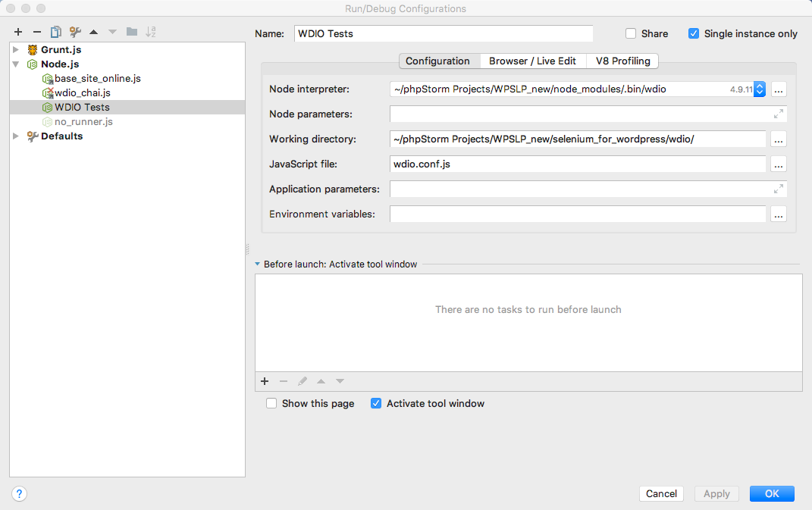Browse for the JavaScript file
This screenshot has height=510, width=812.
(x=778, y=164)
